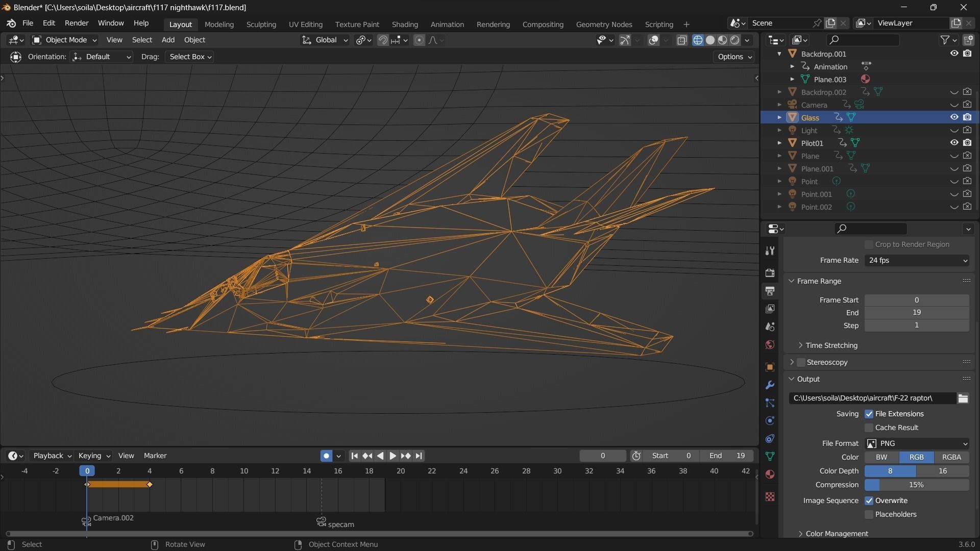Switch to the Shading workspace tab
Viewport: 980px width, 551px height.
tap(404, 24)
